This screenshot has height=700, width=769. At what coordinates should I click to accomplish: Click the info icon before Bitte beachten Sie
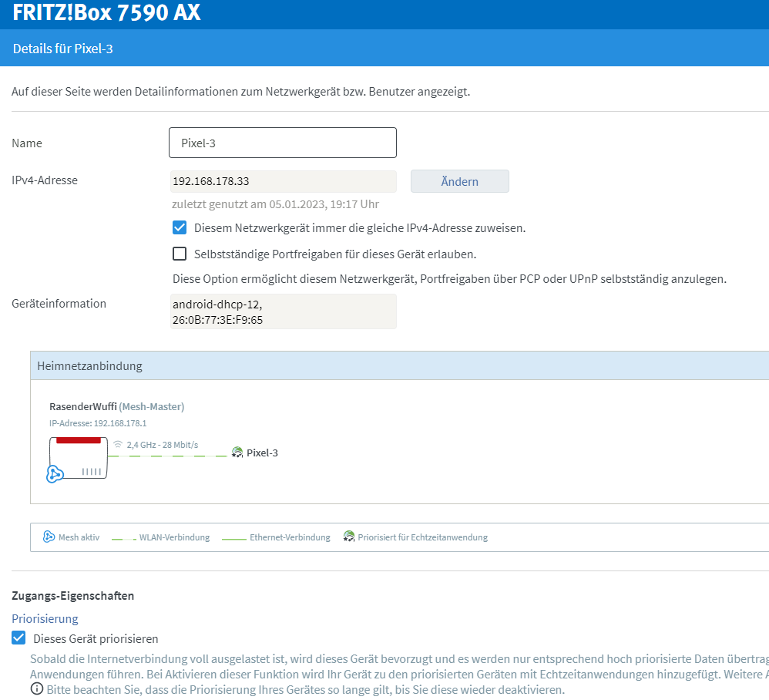[37, 688]
